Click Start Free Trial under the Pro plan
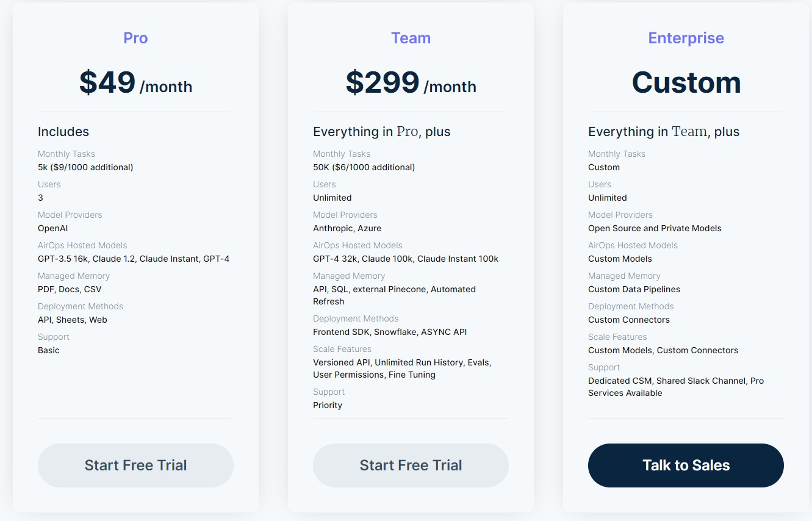Viewport: 812px width, 521px height. click(x=135, y=465)
